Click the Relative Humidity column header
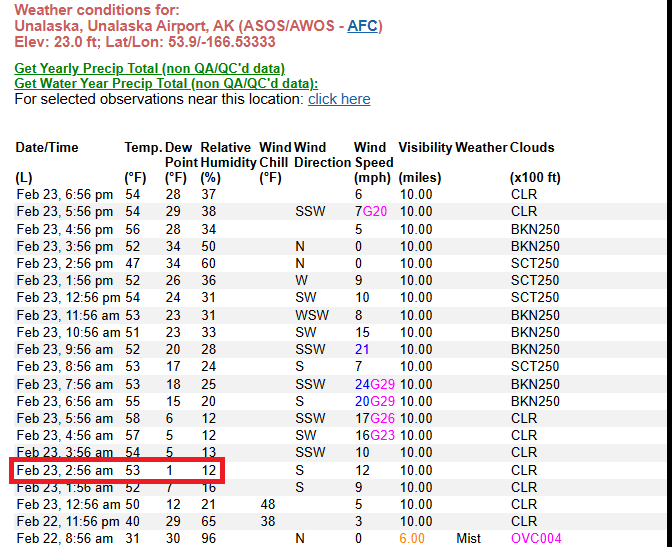Image resolution: width=672 pixels, height=547 pixels. coord(225,154)
